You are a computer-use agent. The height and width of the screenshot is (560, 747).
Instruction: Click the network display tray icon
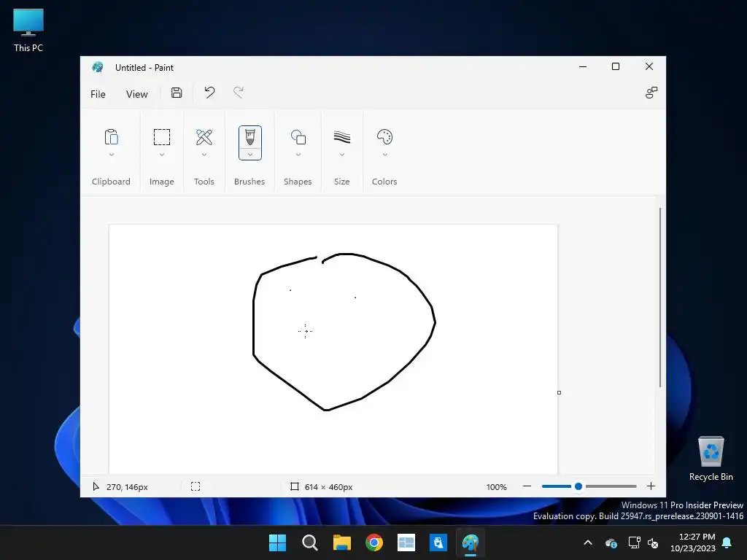tap(634, 542)
